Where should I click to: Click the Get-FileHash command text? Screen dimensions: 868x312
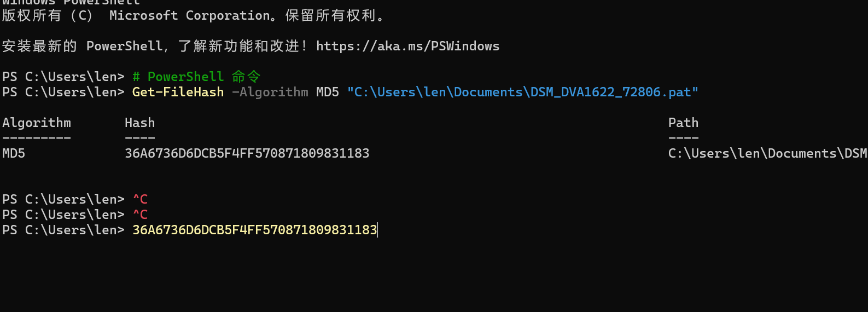(178, 92)
